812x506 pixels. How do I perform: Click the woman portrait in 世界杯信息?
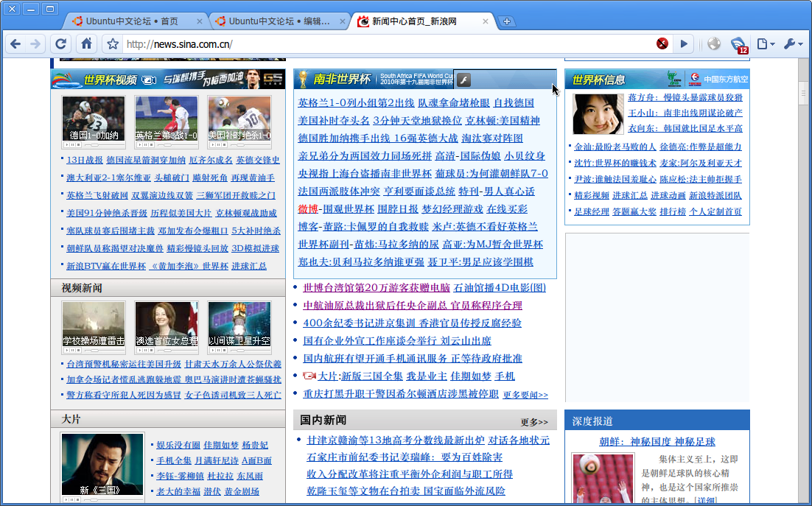click(x=598, y=113)
